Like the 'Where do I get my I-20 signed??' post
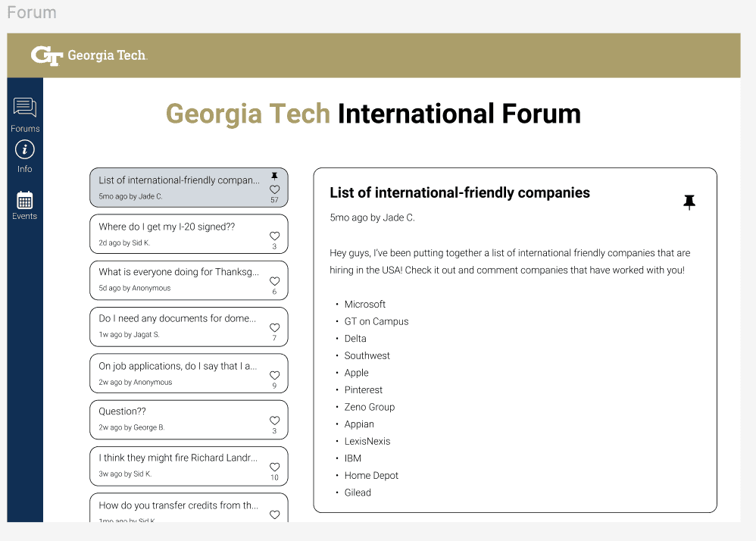 (274, 236)
